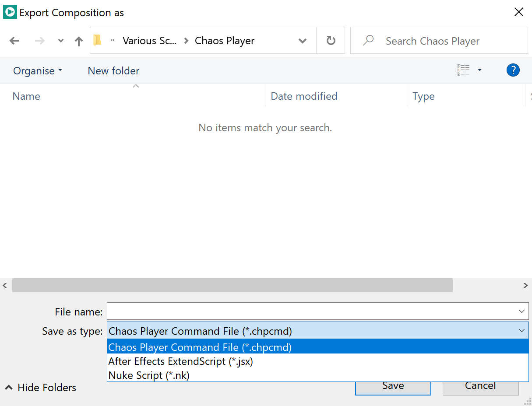The width and height of the screenshot is (532, 406).
Task: Click the File name input field
Action: pyautogui.click(x=312, y=311)
